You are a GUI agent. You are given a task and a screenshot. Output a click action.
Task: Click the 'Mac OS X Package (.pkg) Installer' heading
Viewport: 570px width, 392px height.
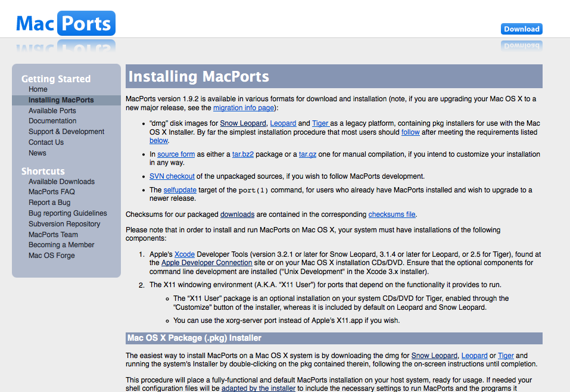click(195, 338)
